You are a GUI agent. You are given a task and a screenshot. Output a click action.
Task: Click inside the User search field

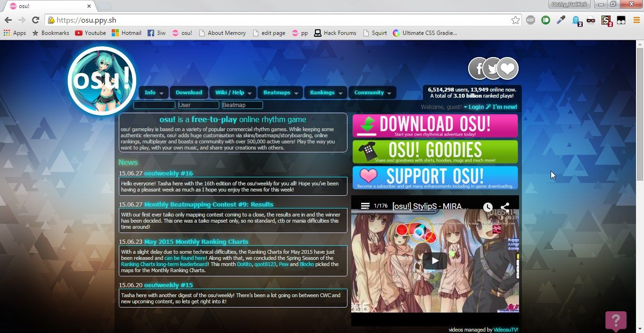point(198,105)
